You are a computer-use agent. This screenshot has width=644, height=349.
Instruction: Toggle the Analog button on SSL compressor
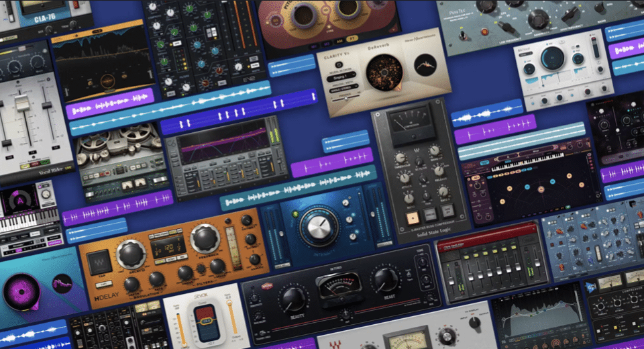click(430, 215)
